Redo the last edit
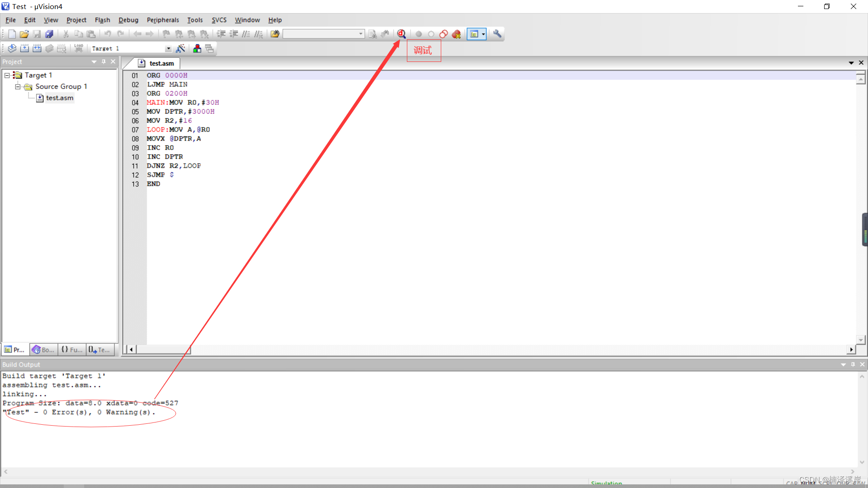868x488 pixels. pos(121,34)
